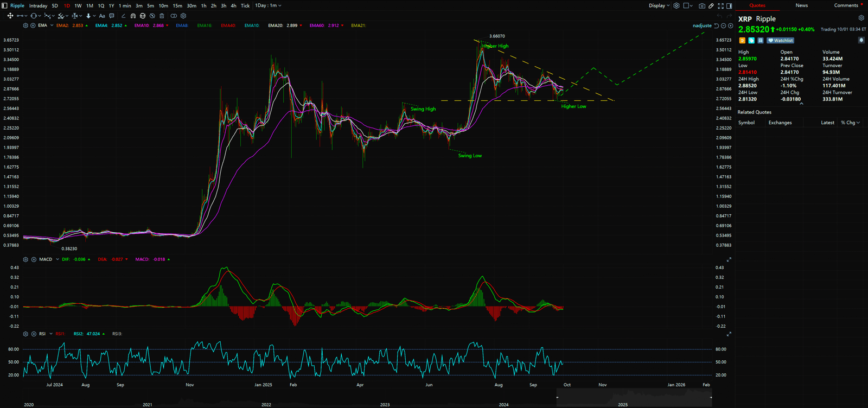Enter fullscreen chart mode
The image size is (868, 408).
tap(720, 5)
